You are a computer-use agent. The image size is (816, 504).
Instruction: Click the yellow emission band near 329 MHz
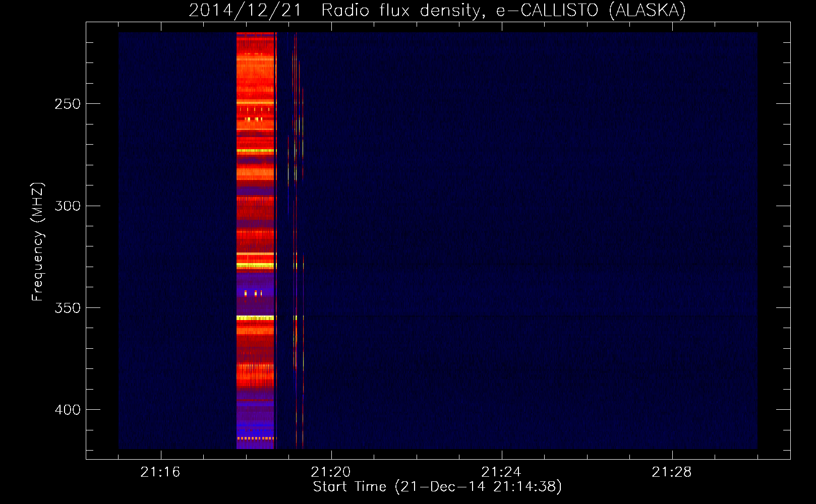pos(255,266)
